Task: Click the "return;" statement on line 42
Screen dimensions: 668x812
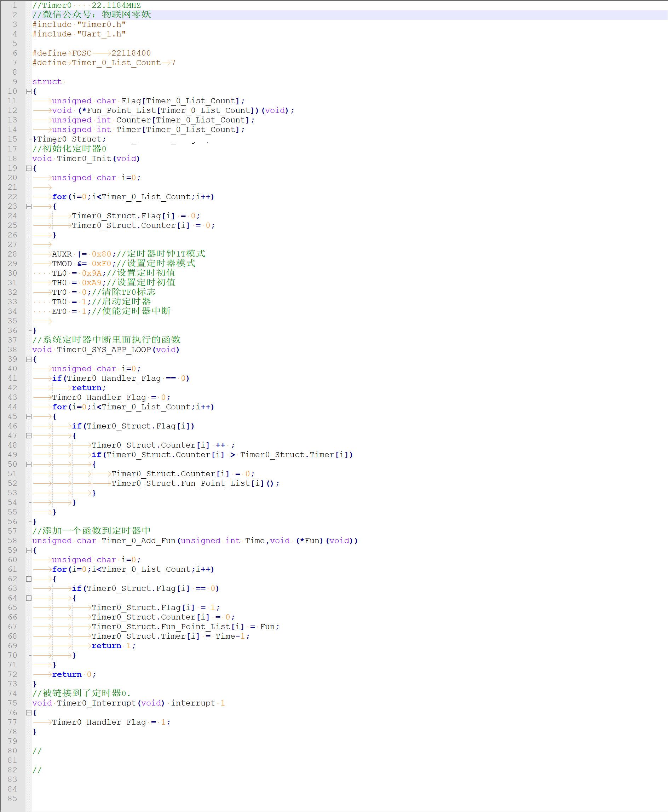Action: (89, 388)
